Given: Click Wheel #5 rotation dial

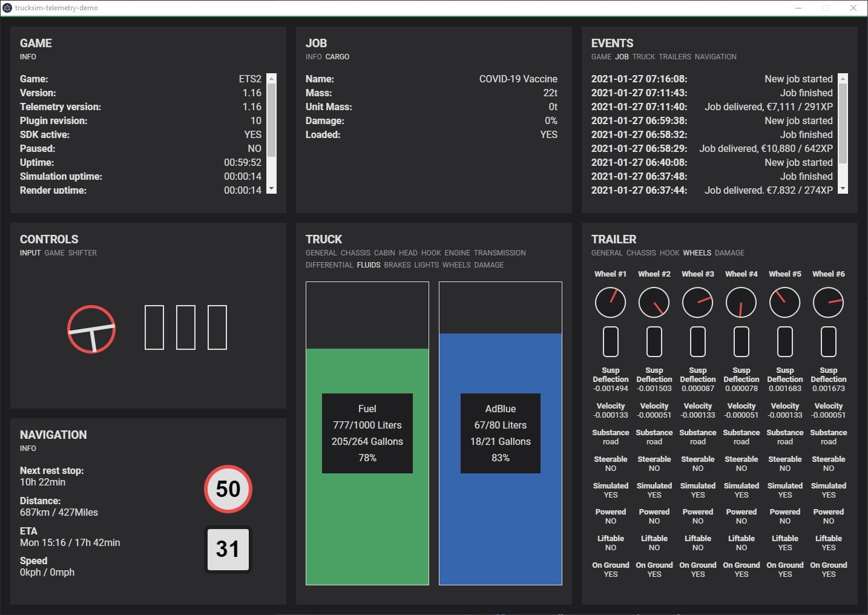Looking at the screenshot, I should coord(784,303).
